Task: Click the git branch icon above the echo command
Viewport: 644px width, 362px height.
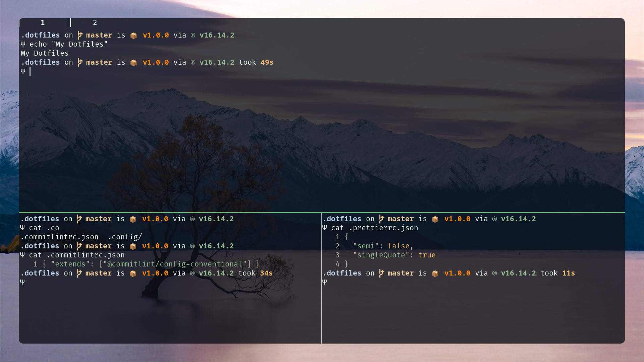Action: point(80,35)
